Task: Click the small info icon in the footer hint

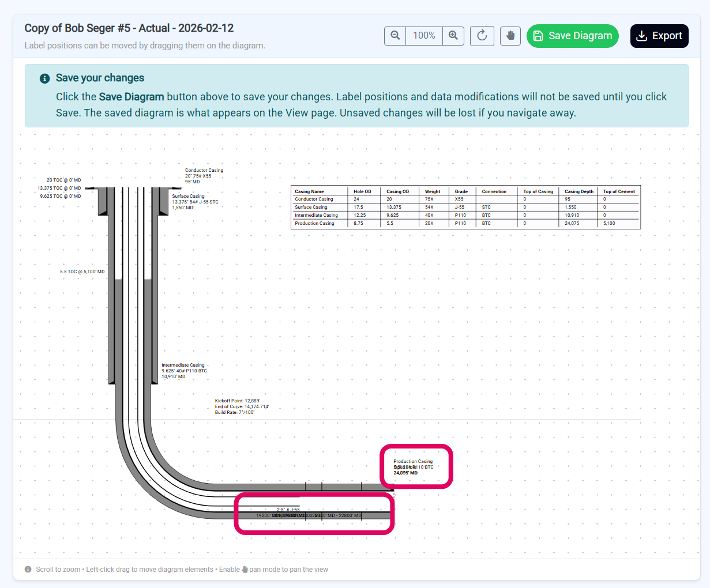Action: [x=28, y=570]
